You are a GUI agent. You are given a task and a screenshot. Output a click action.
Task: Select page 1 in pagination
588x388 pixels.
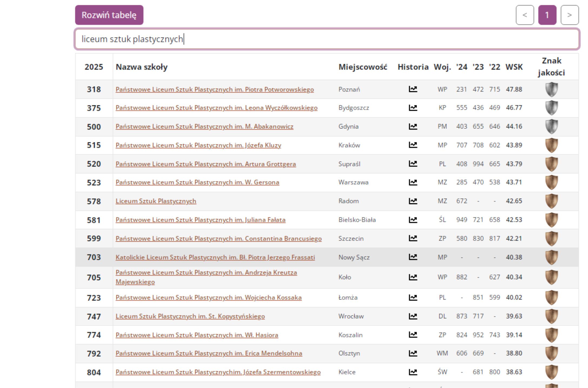click(547, 15)
